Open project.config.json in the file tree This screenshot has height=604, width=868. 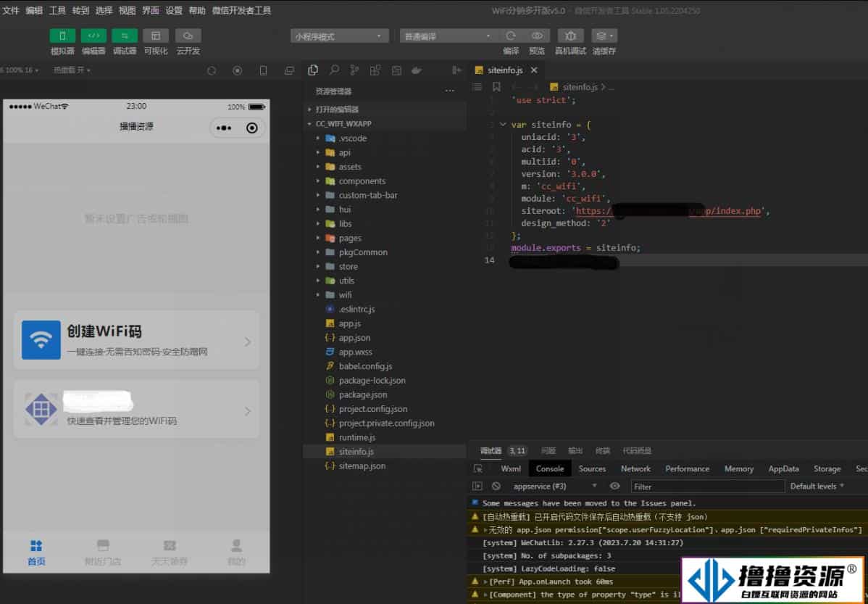pyautogui.click(x=385, y=409)
